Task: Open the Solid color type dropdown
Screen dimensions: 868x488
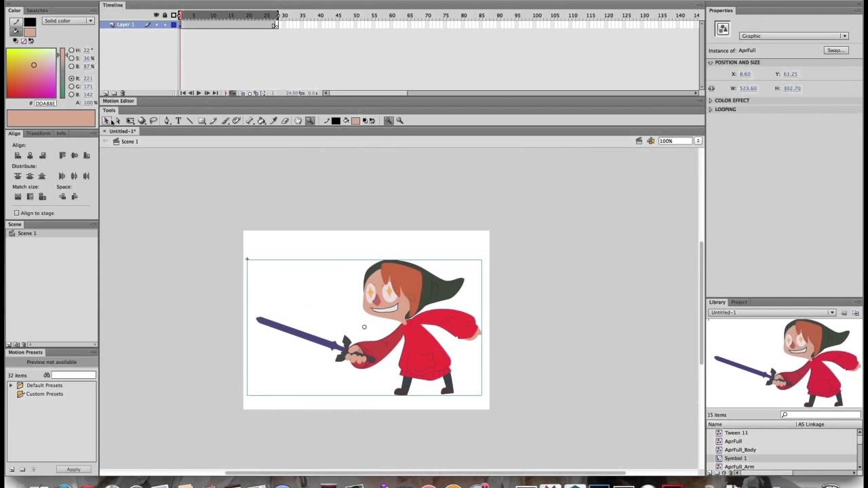Action: tap(68, 20)
